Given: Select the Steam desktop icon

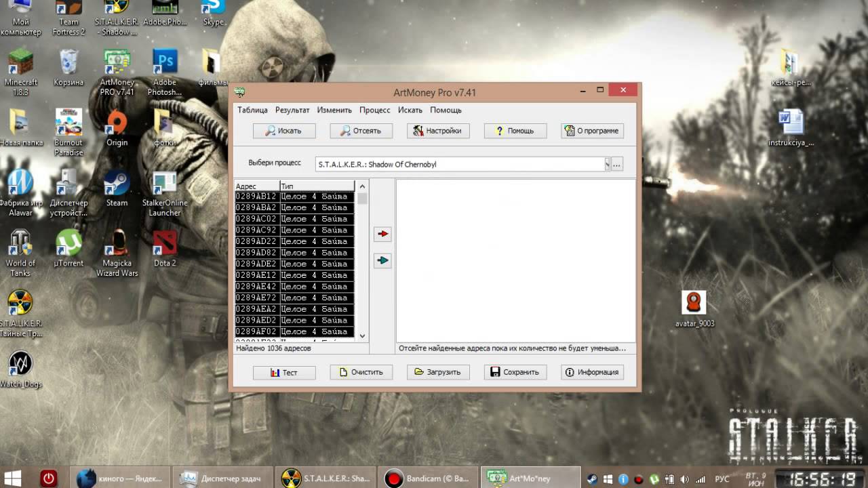Looking at the screenshot, I should (x=117, y=188).
